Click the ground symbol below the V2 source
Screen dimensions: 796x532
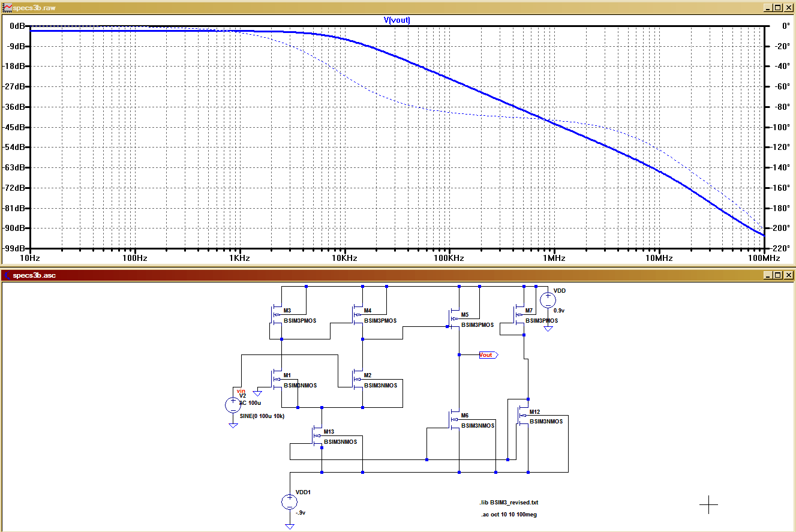233,425
